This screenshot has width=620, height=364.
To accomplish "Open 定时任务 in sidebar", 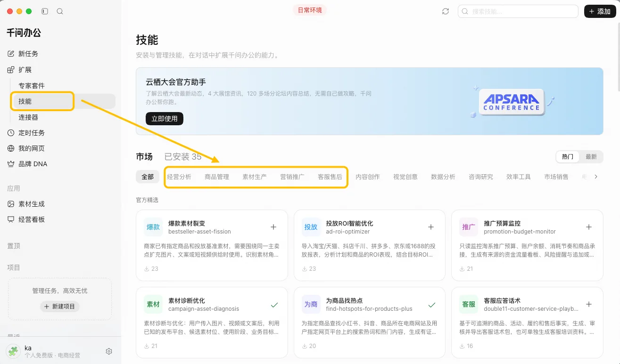I will [32, 133].
